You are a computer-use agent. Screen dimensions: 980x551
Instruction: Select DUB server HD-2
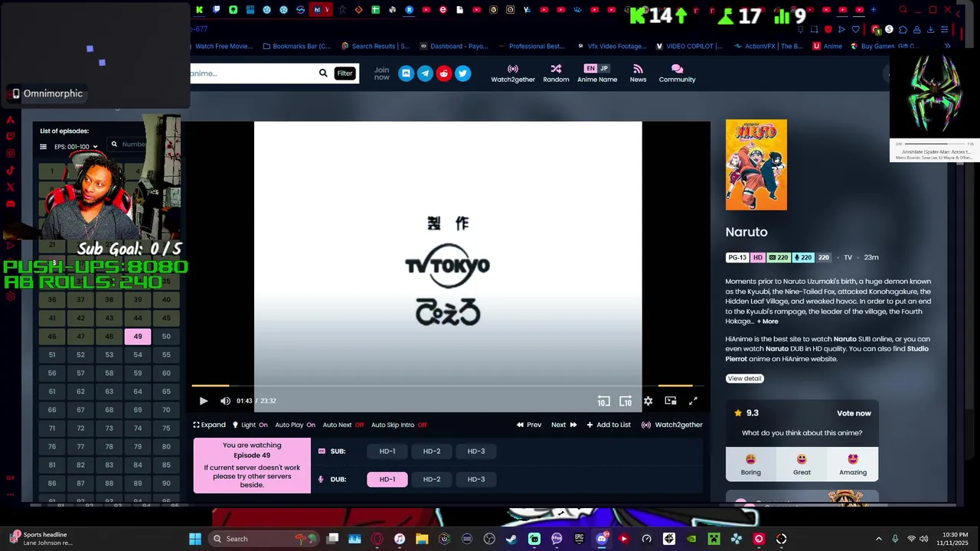pos(432,479)
